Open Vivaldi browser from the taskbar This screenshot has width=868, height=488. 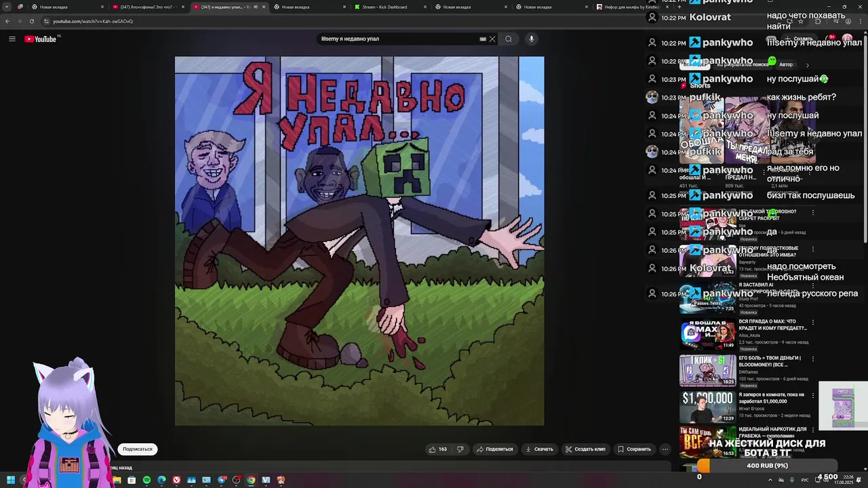pos(176,480)
